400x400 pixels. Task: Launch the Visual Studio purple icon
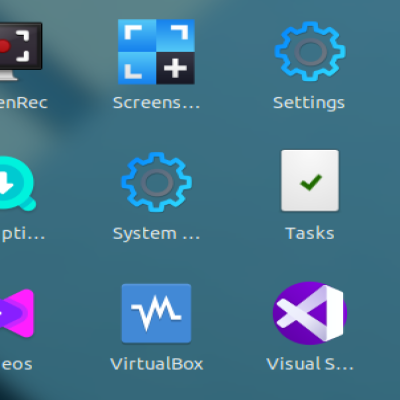[310, 313]
